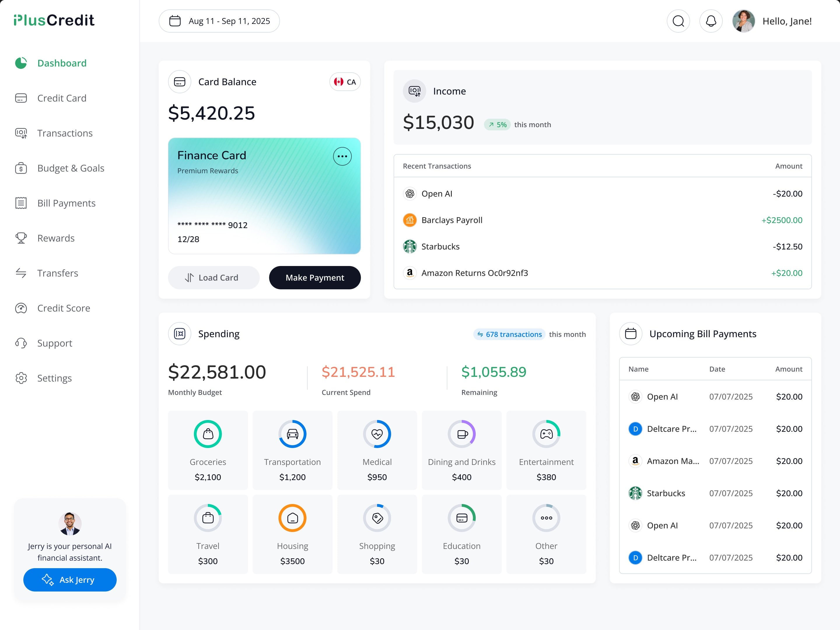Click the Load Card button

pos(214,278)
